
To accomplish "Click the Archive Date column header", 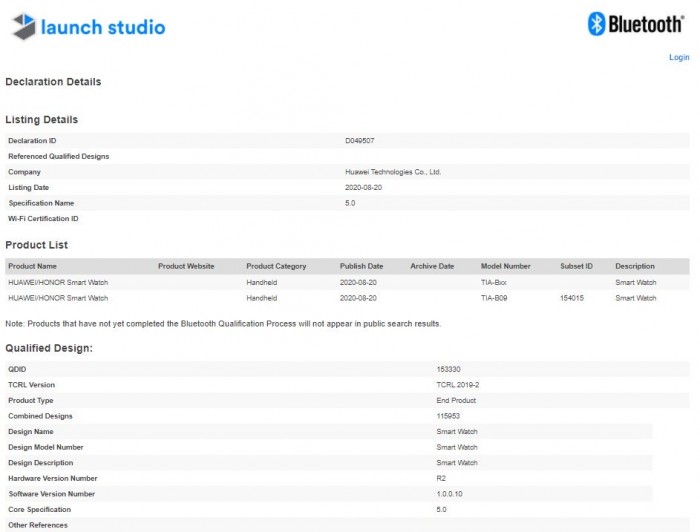I will [x=432, y=266].
